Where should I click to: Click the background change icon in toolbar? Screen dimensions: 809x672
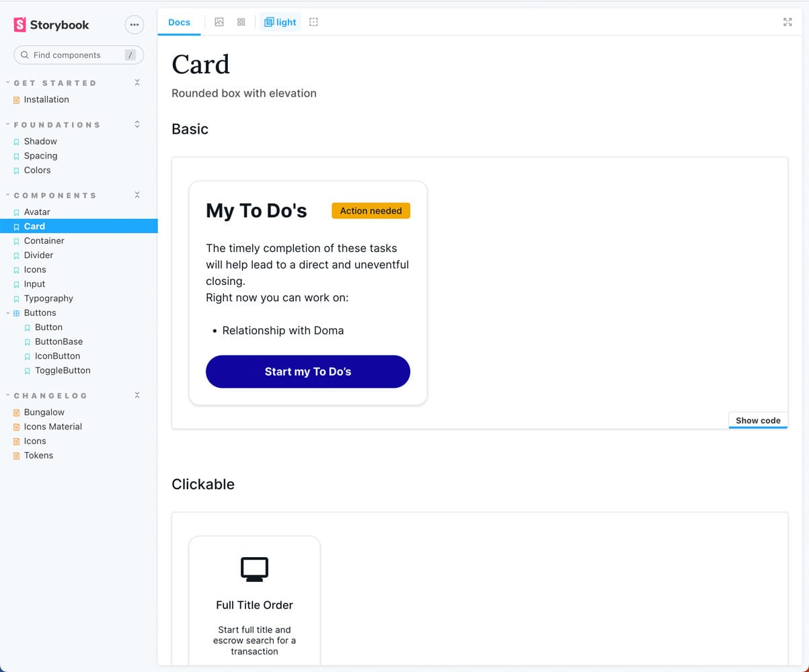[219, 22]
